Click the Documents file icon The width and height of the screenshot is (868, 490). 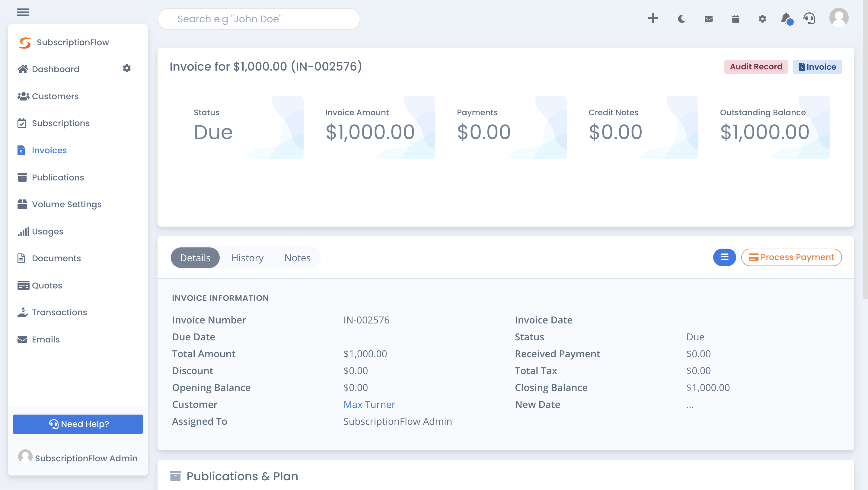tap(21, 258)
